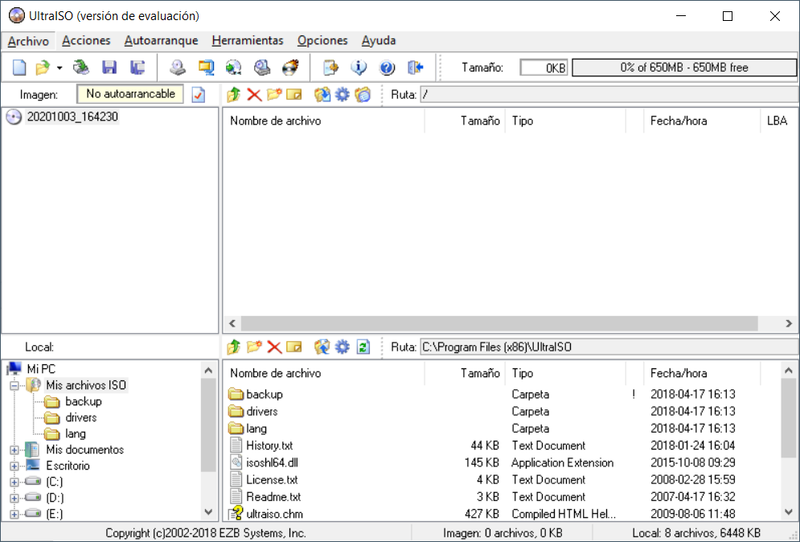Click the 0% of 650MB capacity bar

(684, 67)
